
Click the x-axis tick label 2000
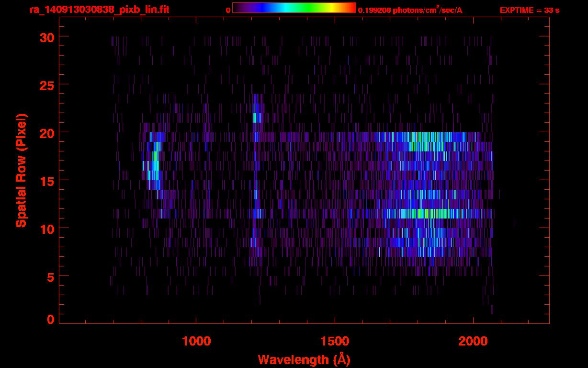[x=473, y=341]
